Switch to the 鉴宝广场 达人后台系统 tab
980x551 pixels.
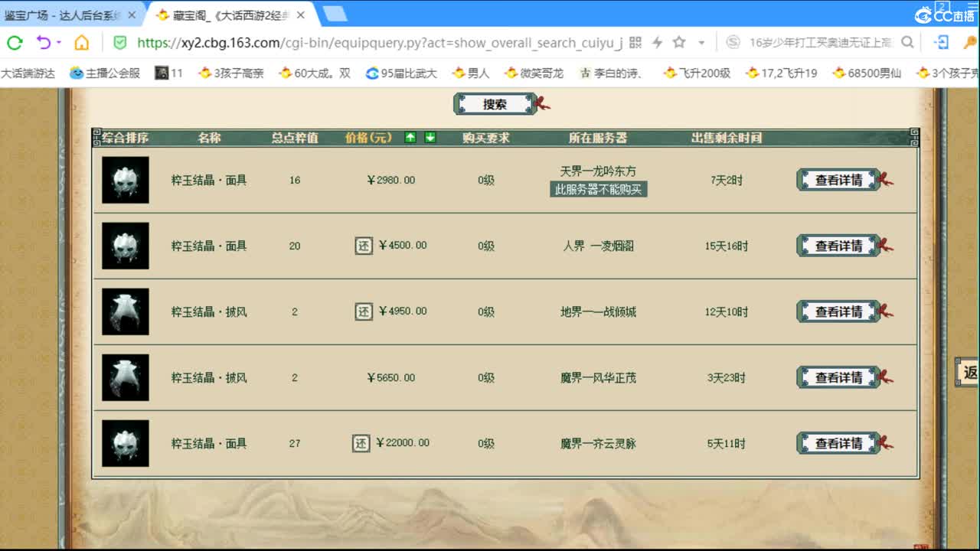tap(63, 15)
